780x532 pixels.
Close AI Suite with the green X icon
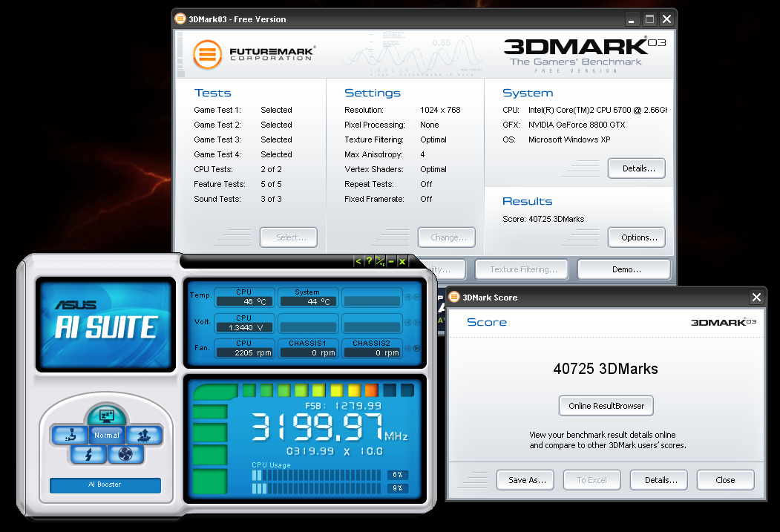(402, 261)
